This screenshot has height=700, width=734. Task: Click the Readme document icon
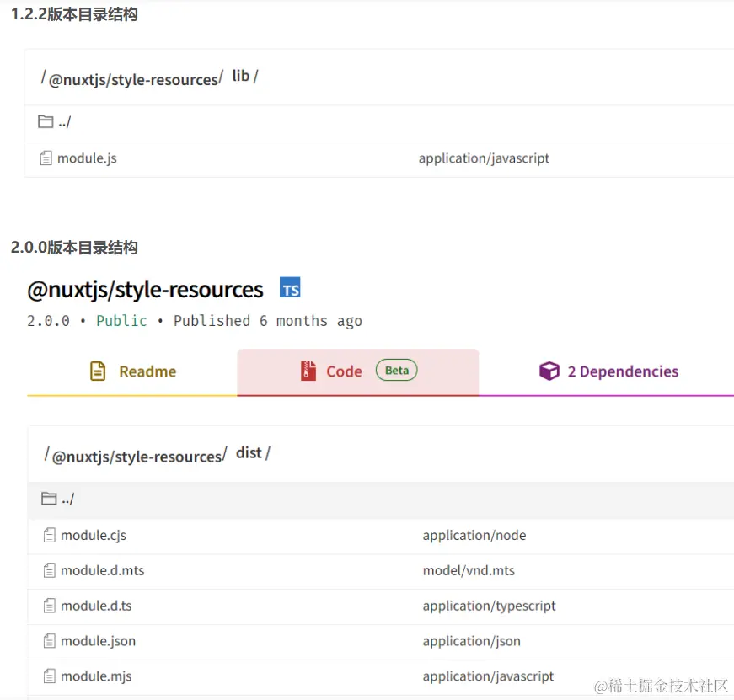tap(98, 371)
